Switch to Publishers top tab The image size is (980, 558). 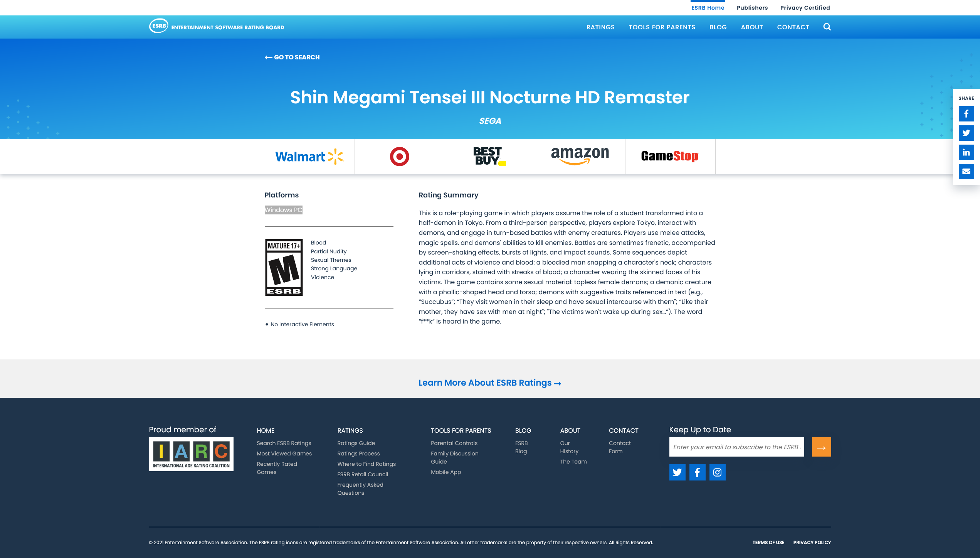752,8
